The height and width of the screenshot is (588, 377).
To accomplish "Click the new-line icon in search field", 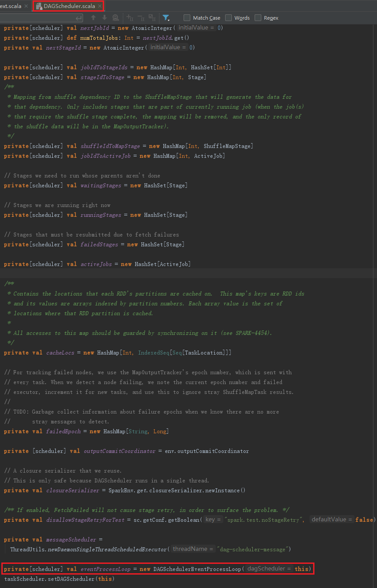I will tap(79, 18).
